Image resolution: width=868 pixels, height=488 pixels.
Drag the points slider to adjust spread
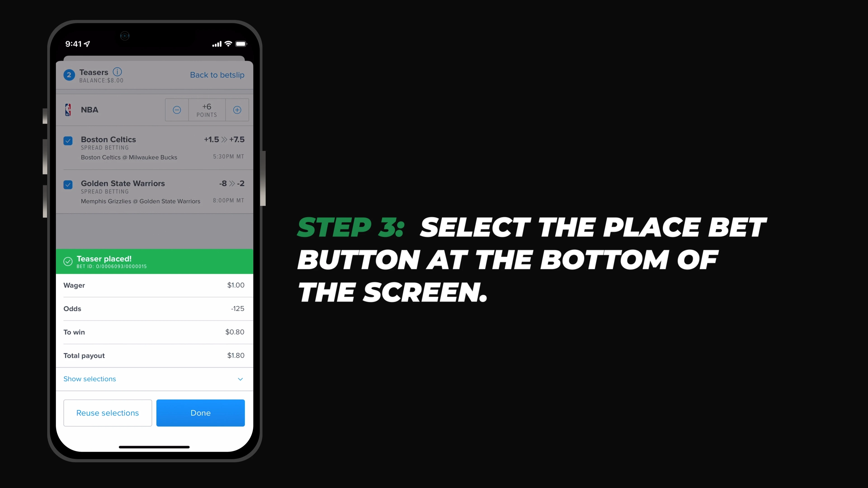tap(207, 110)
